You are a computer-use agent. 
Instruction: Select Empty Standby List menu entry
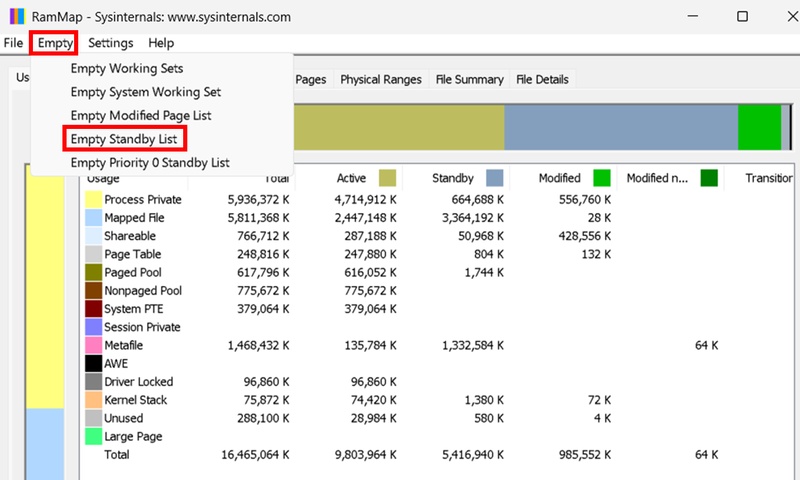click(126, 139)
